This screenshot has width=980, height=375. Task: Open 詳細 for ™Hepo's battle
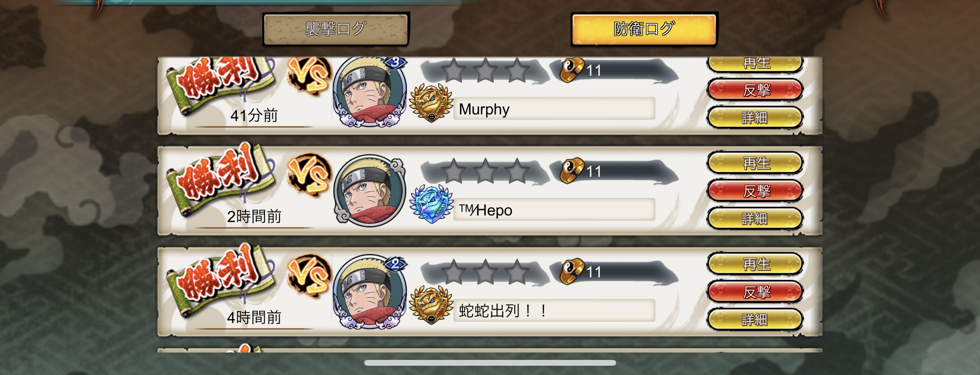pos(755,219)
